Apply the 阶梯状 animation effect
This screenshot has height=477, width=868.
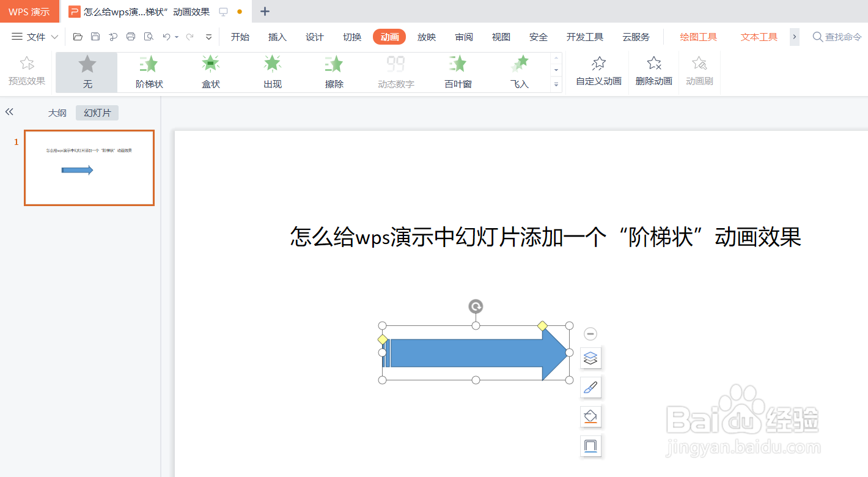tap(149, 72)
